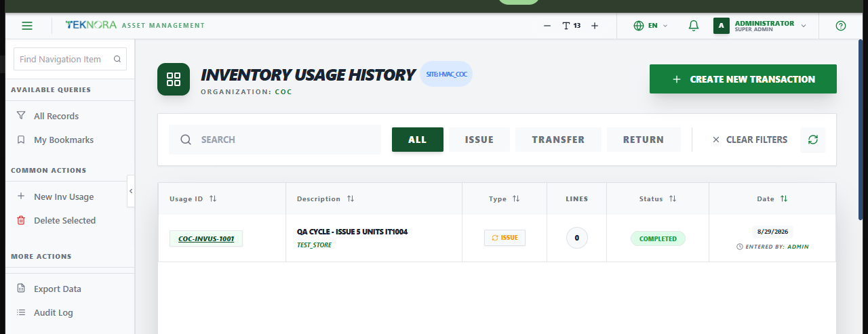
Task: Open My Bookmarks query
Action: tap(64, 140)
